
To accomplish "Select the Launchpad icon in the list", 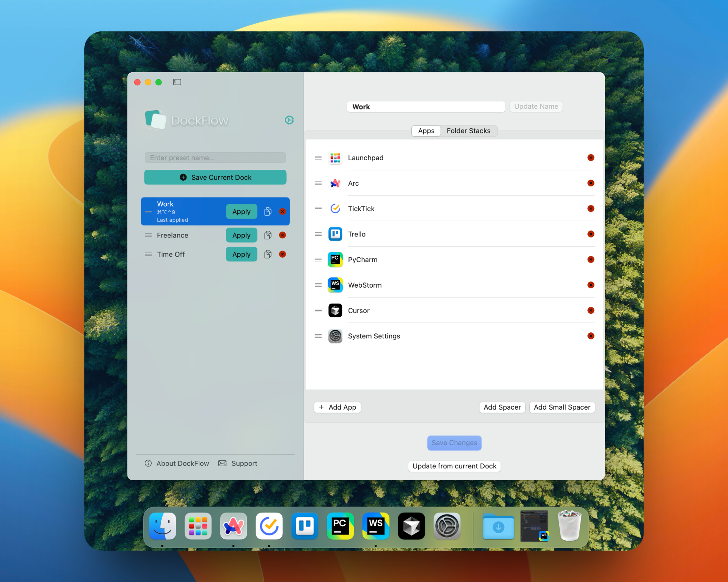I will coord(335,158).
